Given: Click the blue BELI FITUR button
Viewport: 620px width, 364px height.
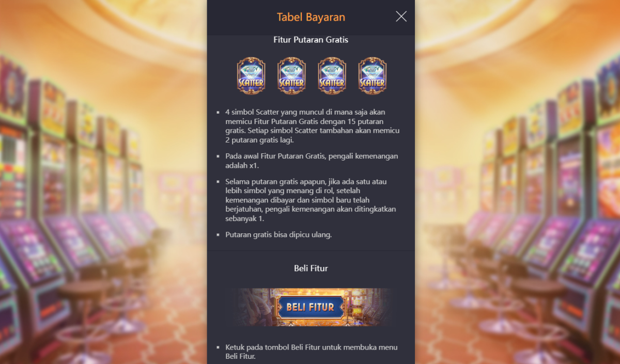Looking at the screenshot, I should (311, 307).
